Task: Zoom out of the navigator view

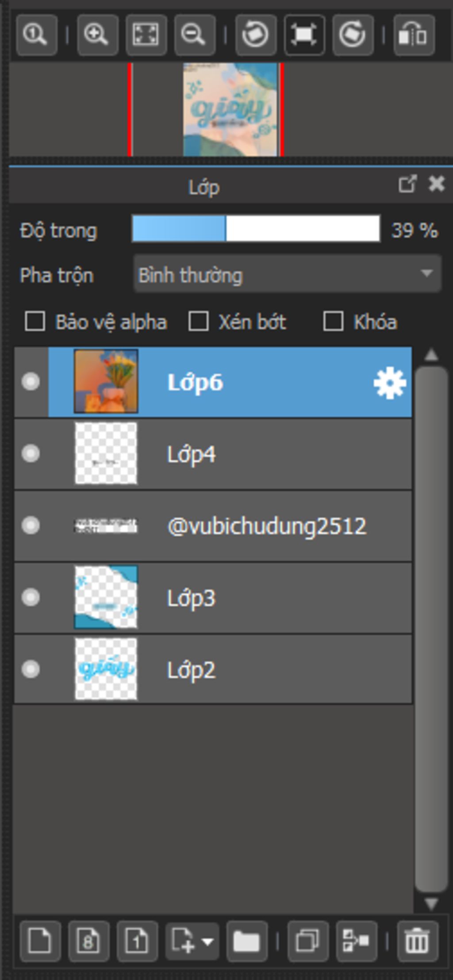Action: tap(195, 35)
